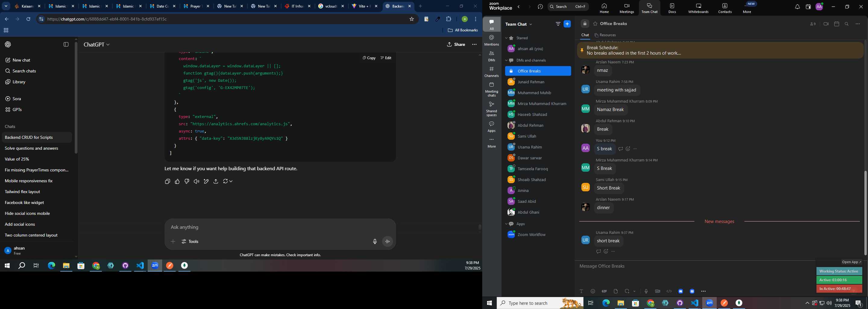868x309 pixels.
Task: Open Whiteboards in Zoom Workplace
Action: point(698,8)
